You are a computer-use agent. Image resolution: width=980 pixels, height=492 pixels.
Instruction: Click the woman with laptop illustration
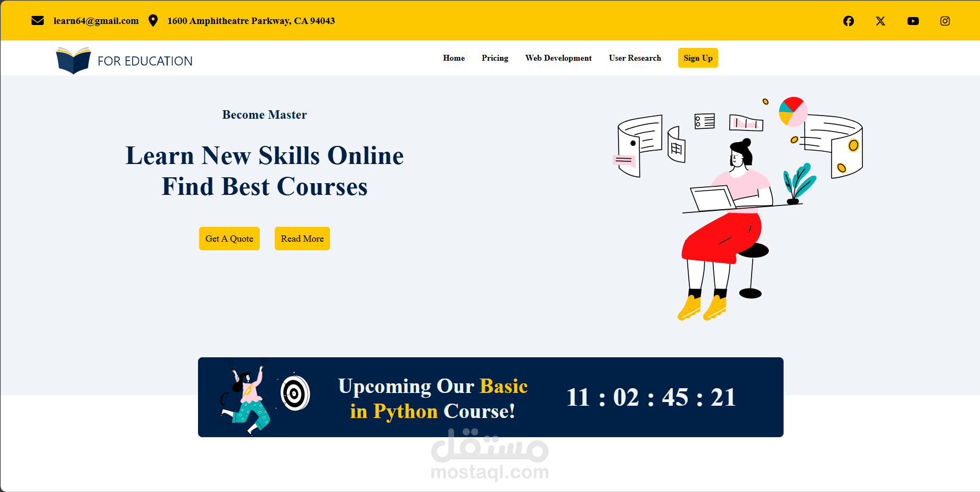(x=737, y=209)
